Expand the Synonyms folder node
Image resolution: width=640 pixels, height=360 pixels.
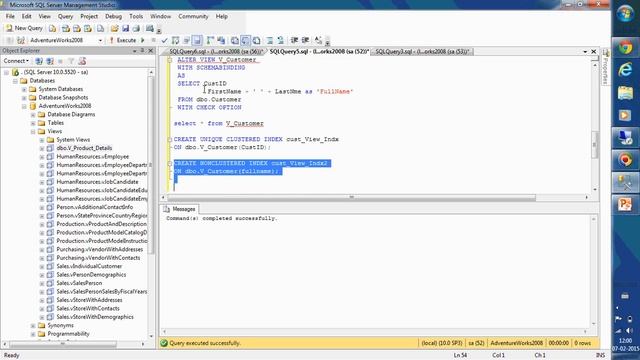point(33,325)
